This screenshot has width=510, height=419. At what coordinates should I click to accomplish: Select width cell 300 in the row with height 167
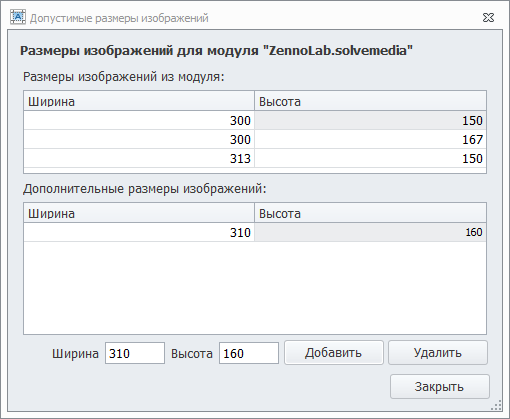tap(139, 139)
